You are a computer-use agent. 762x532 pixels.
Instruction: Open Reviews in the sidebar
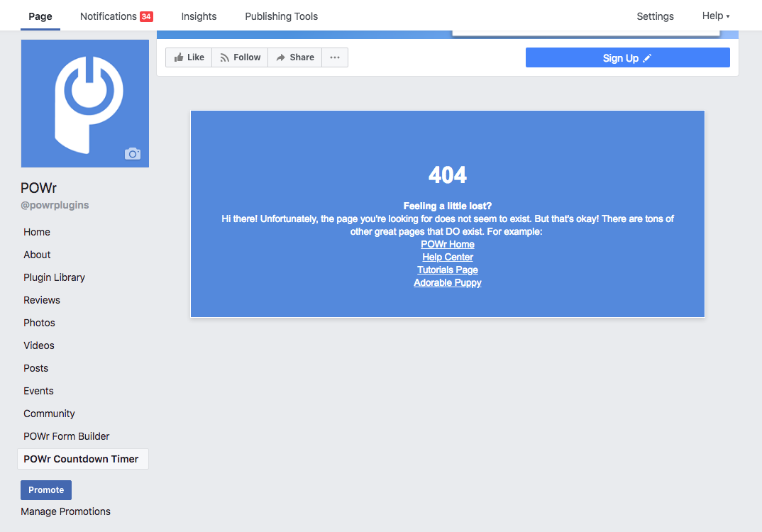click(x=42, y=300)
